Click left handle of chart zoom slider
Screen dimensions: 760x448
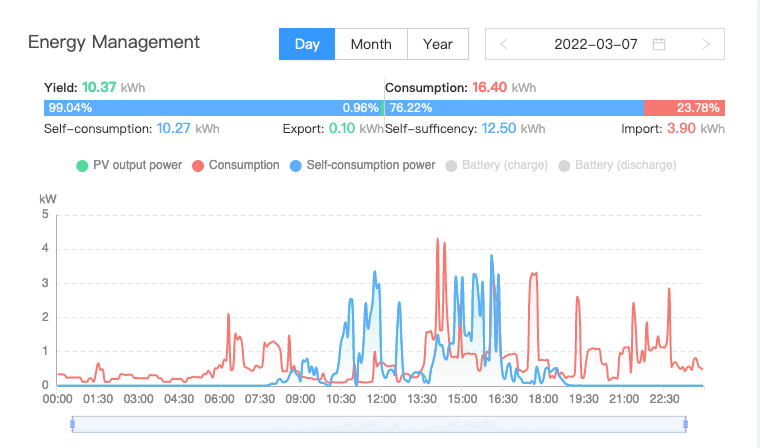(x=72, y=425)
